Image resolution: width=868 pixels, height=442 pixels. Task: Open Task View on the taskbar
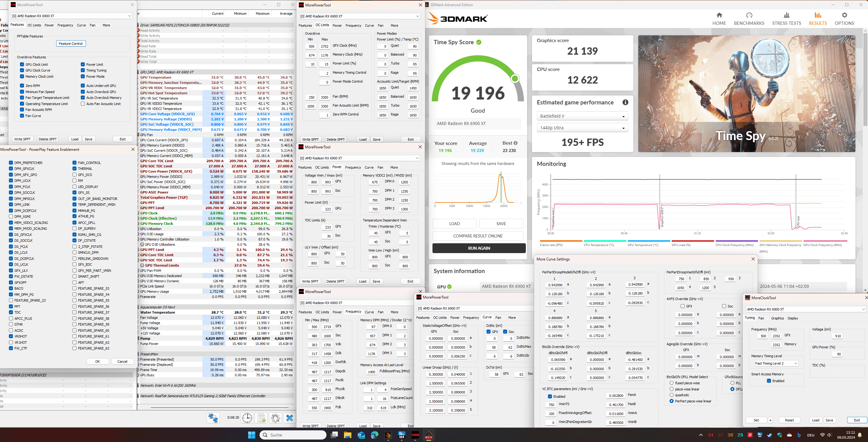click(334, 435)
